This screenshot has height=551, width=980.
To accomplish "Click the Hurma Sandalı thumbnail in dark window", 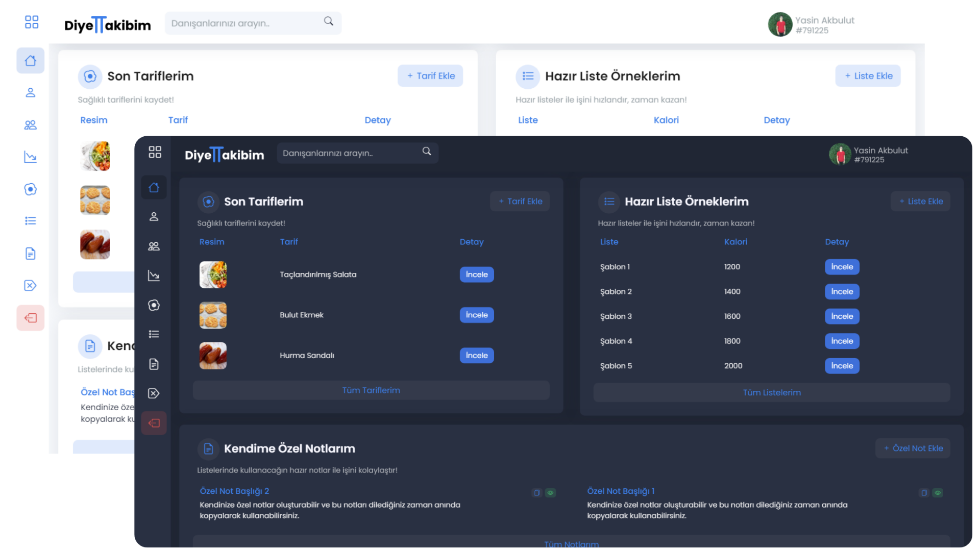I will 213,356.
